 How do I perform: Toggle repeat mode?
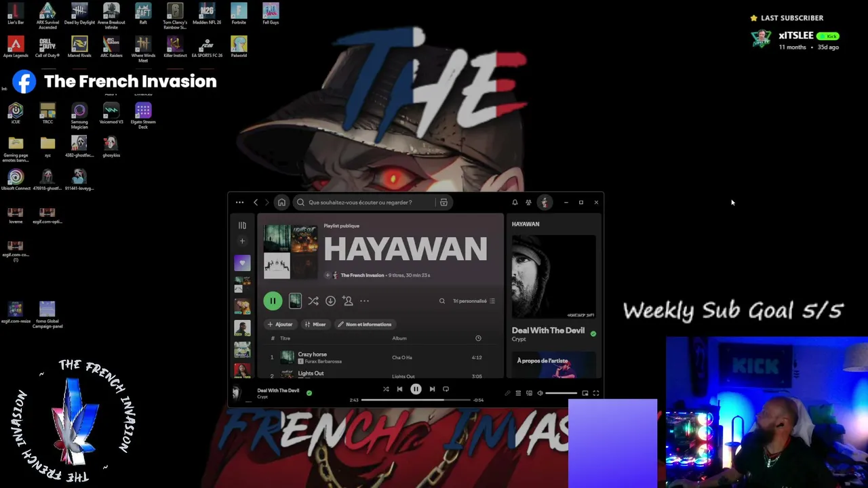[446, 389]
